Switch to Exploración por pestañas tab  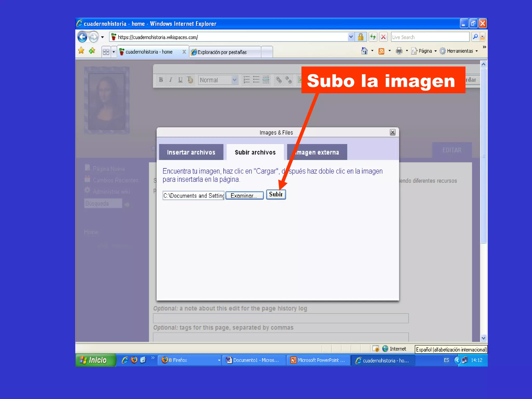225,52
